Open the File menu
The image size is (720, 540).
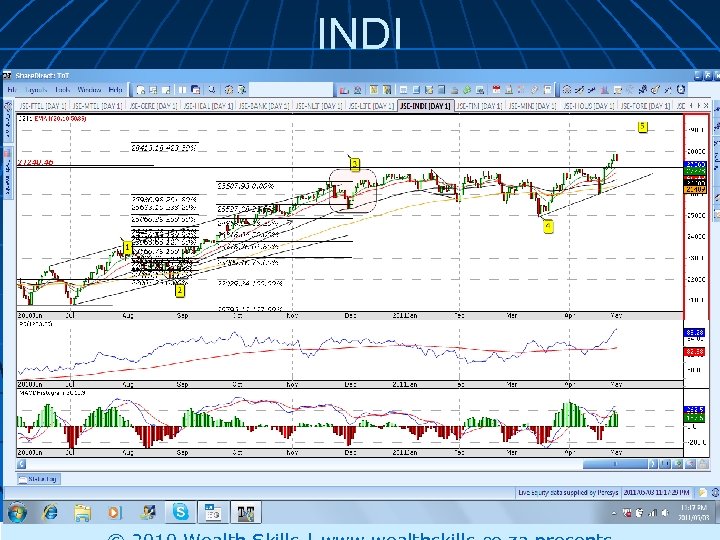(11, 90)
